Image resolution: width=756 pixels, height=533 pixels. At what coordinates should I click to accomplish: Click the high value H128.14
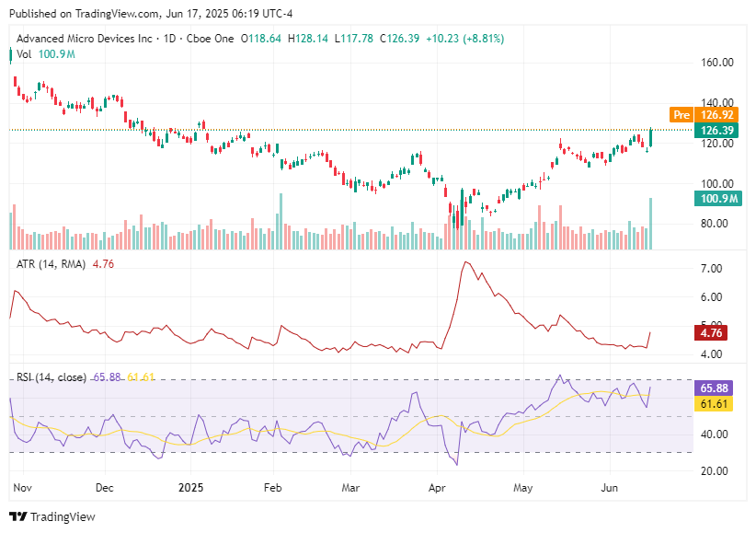[307, 39]
